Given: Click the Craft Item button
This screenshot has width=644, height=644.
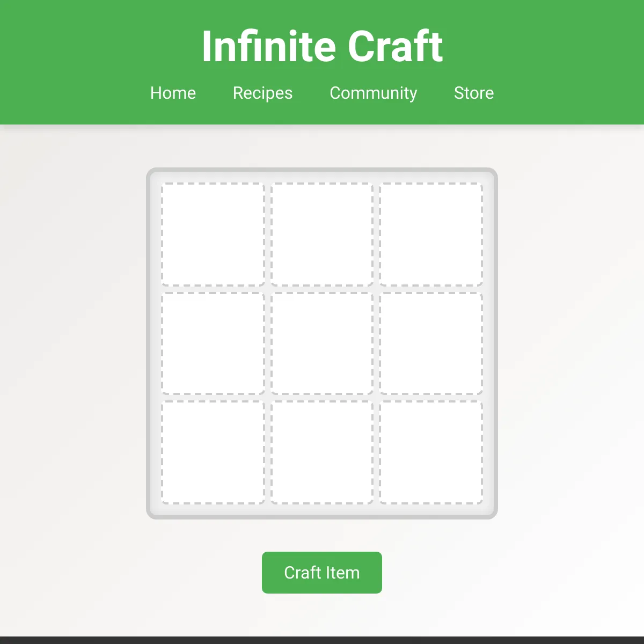Looking at the screenshot, I should pos(322,573).
